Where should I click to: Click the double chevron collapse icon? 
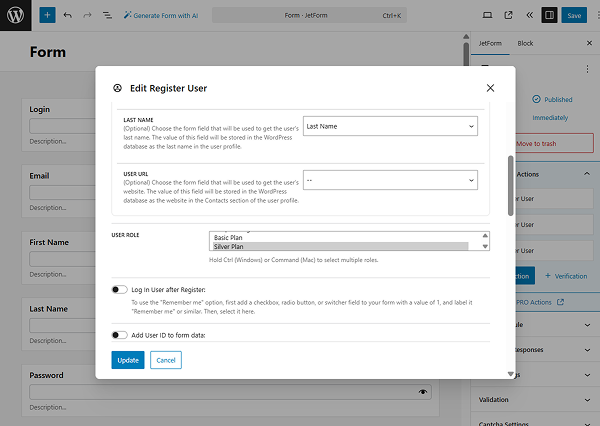pos(530,15)
